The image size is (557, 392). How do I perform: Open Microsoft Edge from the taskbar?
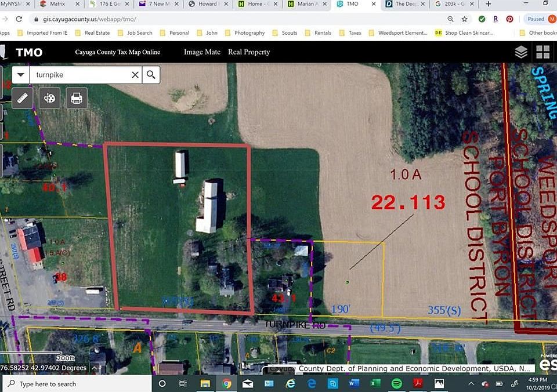[312, 383]
